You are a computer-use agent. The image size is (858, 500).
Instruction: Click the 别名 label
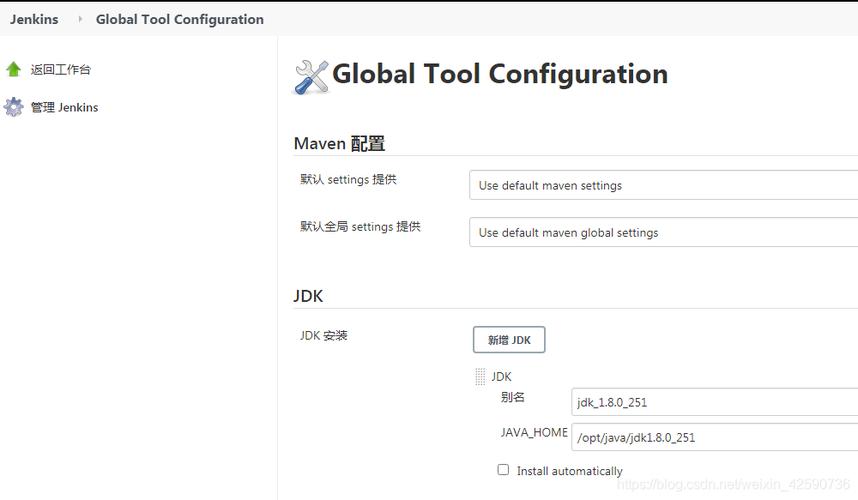click(513, 397)
